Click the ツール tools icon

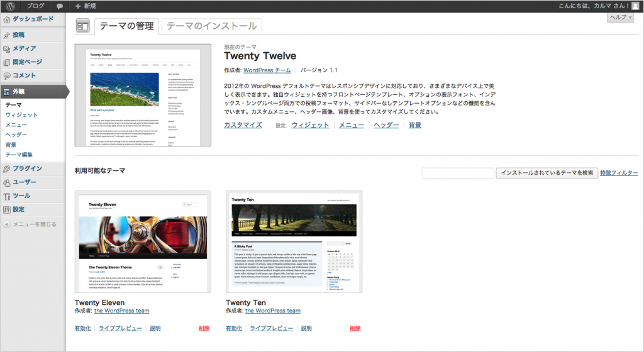click(x=6, y=196)
